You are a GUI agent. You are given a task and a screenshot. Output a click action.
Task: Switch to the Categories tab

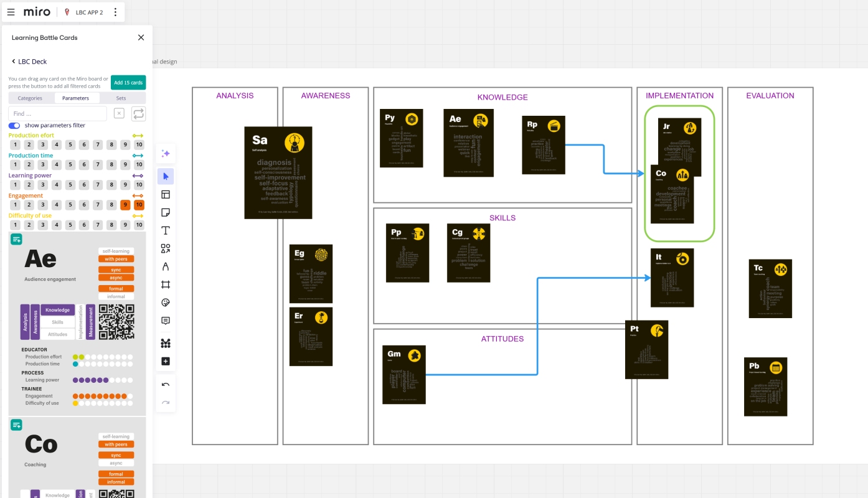[30, 98]
